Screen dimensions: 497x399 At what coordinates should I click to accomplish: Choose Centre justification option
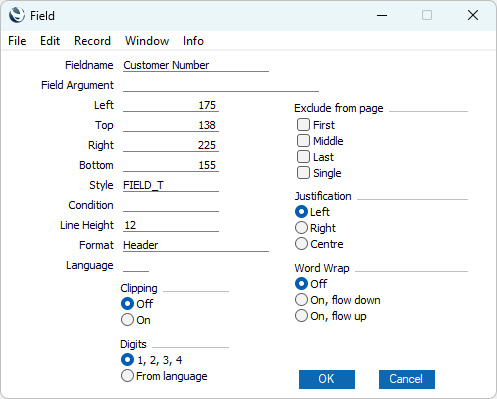coord(301,244)
